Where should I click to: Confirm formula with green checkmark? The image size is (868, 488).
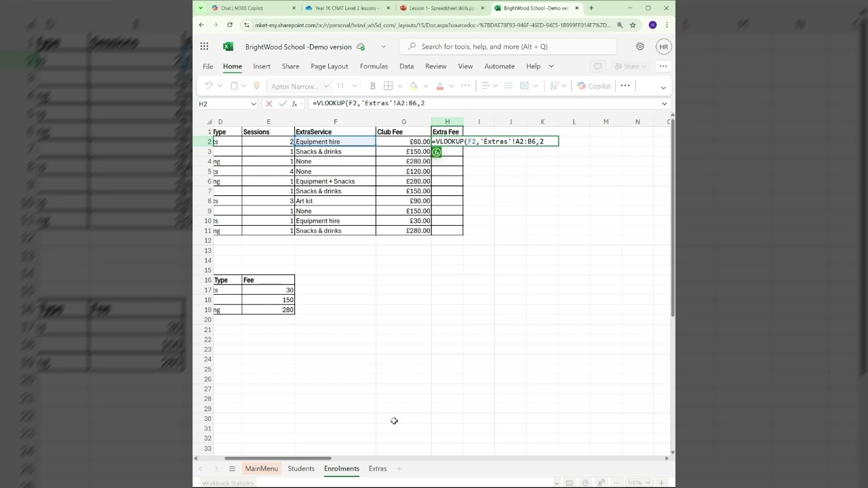click(x=282, y=104)
